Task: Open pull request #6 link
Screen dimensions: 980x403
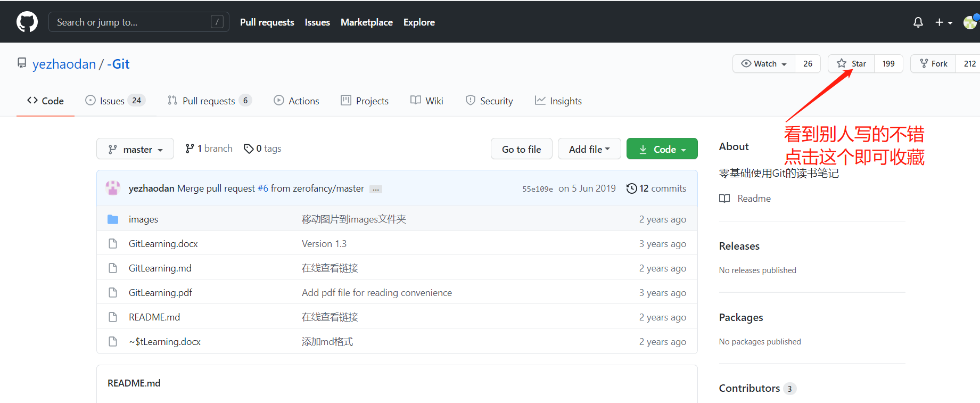Action: (x=263, y=188)
